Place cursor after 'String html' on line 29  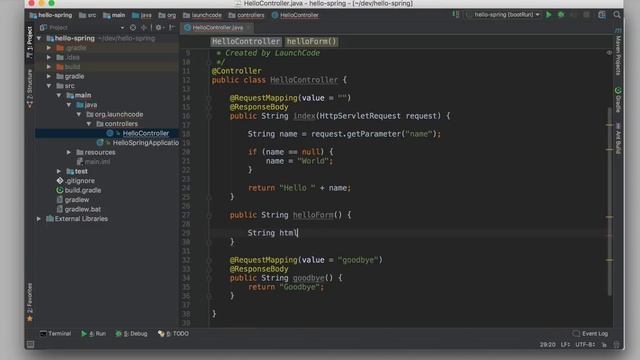coord(298,233)
